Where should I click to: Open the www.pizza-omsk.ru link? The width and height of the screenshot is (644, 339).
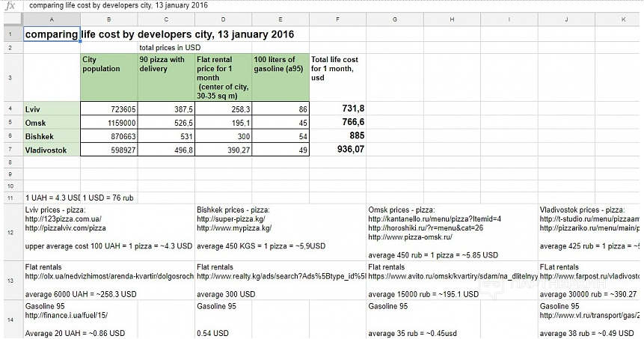click(411, 237)
